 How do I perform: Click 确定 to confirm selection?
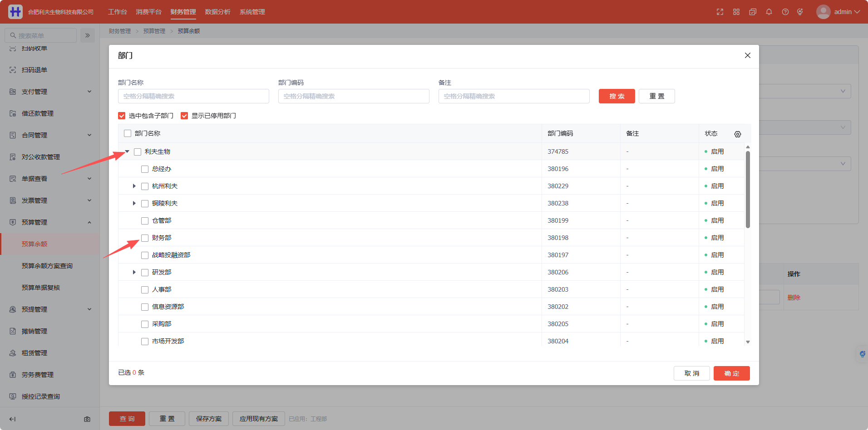(x=732, y=373)
